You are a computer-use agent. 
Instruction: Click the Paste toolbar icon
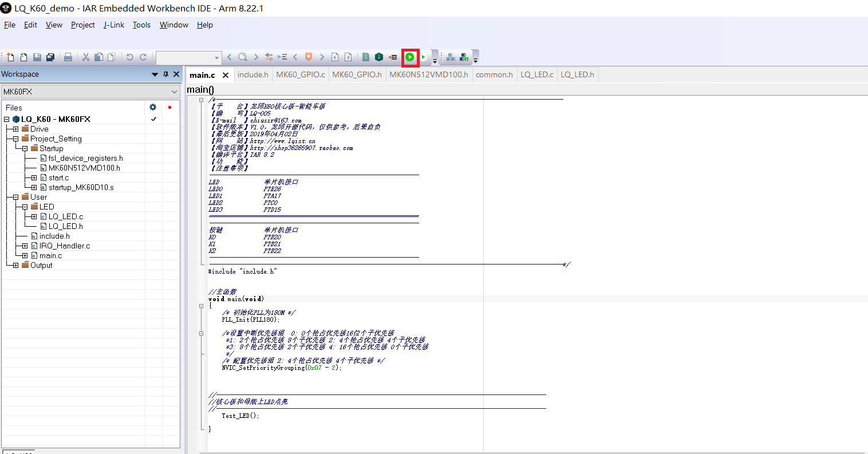pyautogui.click(x=112, y=57)
